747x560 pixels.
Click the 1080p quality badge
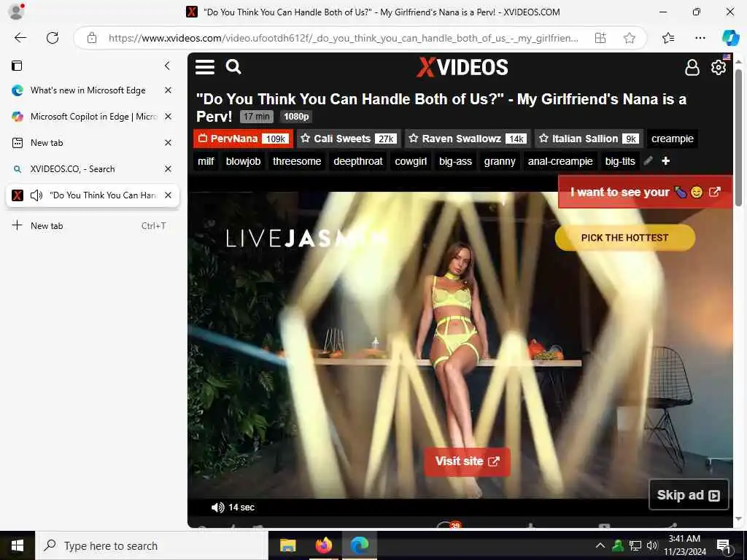[x=296, y=116]
